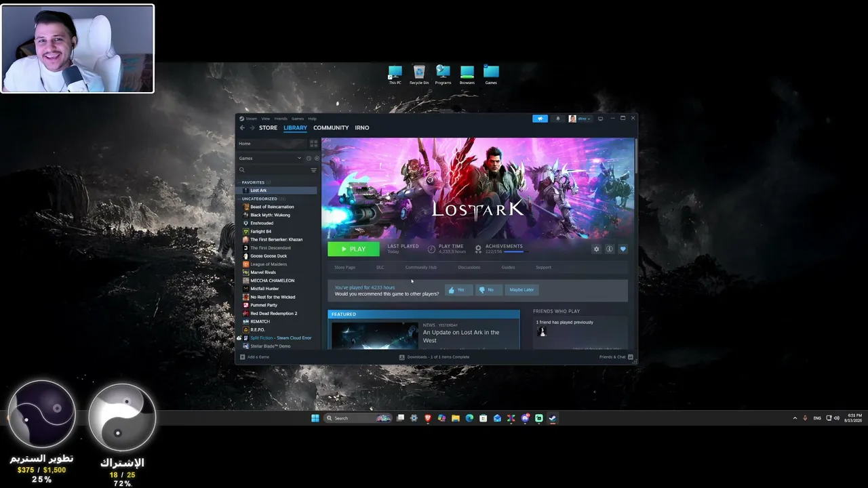Open Microsoft Edge from the taskbar

pyautogui.click(x=469, y=418)
